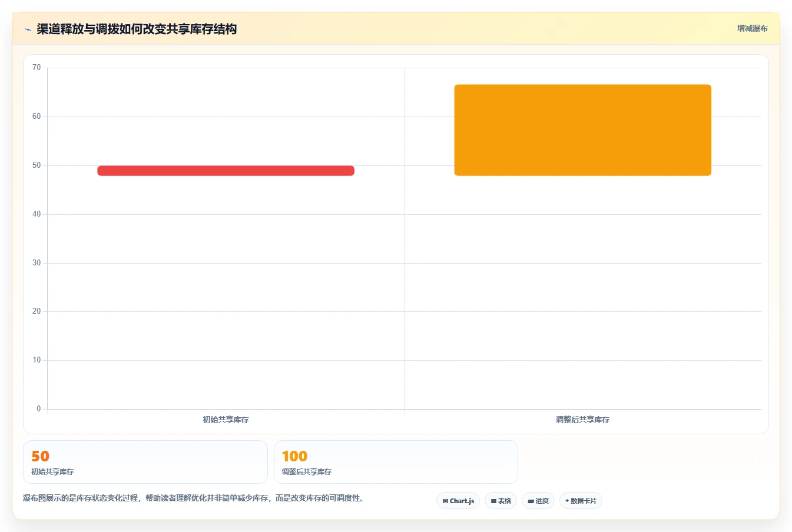Click y-axis value 20
Image resolution: width=792 pixels, height=532 pixels.
37,311
